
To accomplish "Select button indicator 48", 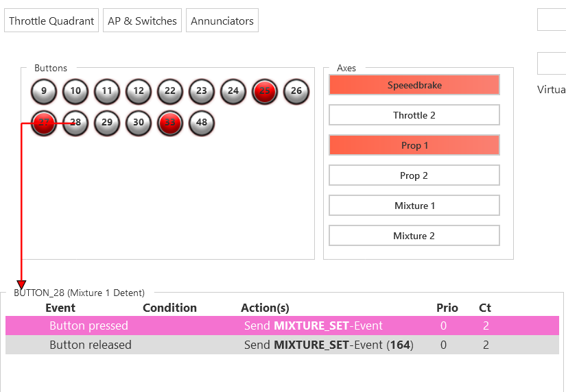I will click(202, 123).
